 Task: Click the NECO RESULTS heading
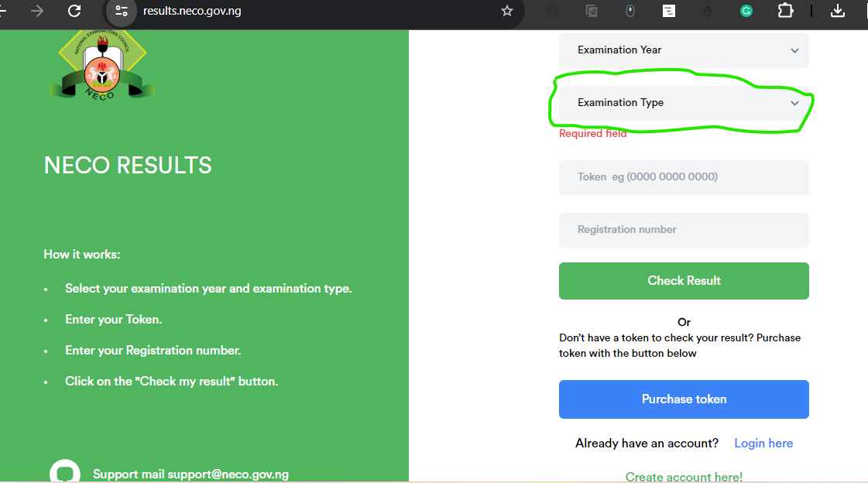coord(128,166)
